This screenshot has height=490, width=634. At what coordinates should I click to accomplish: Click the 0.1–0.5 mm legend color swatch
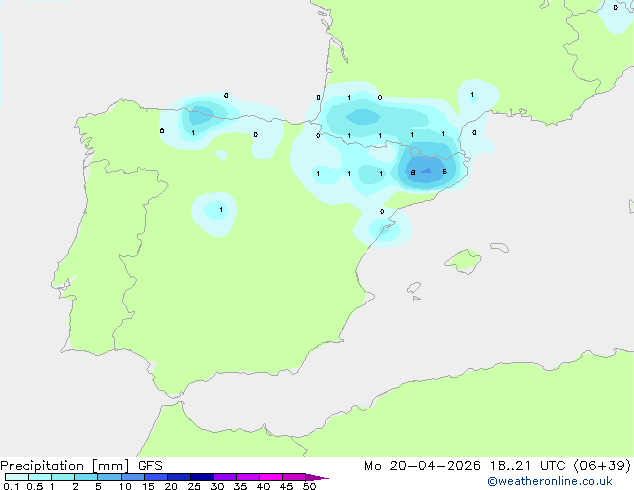[x=17, y=477]
